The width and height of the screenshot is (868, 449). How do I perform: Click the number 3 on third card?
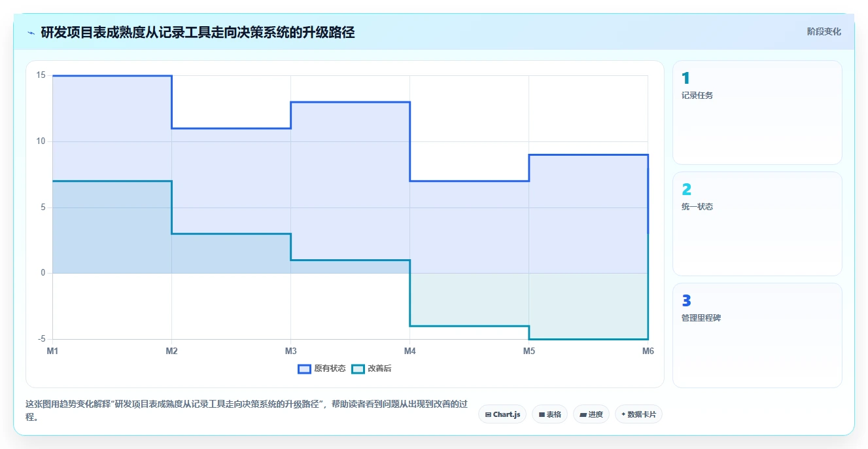pyautogui.click(x=686, y=301)
